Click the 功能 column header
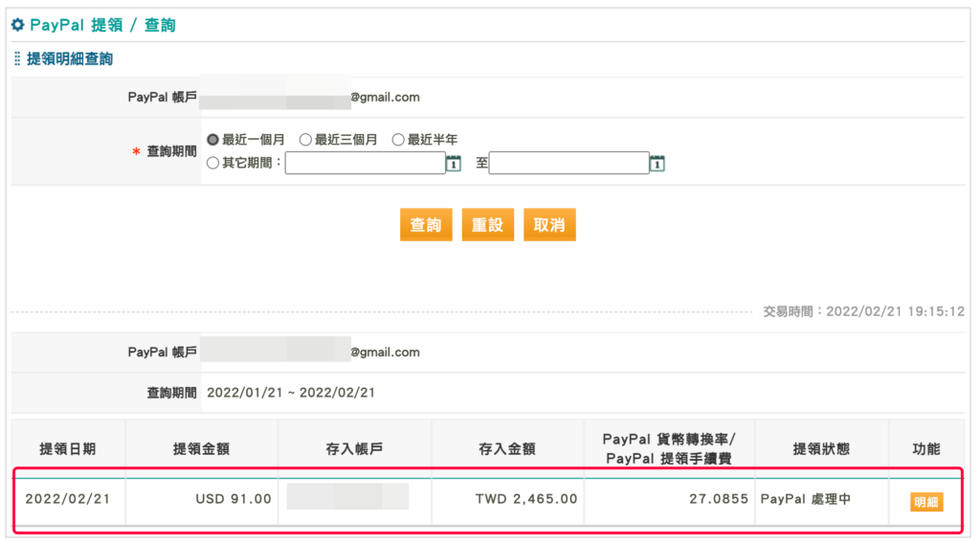 [926, 449]
